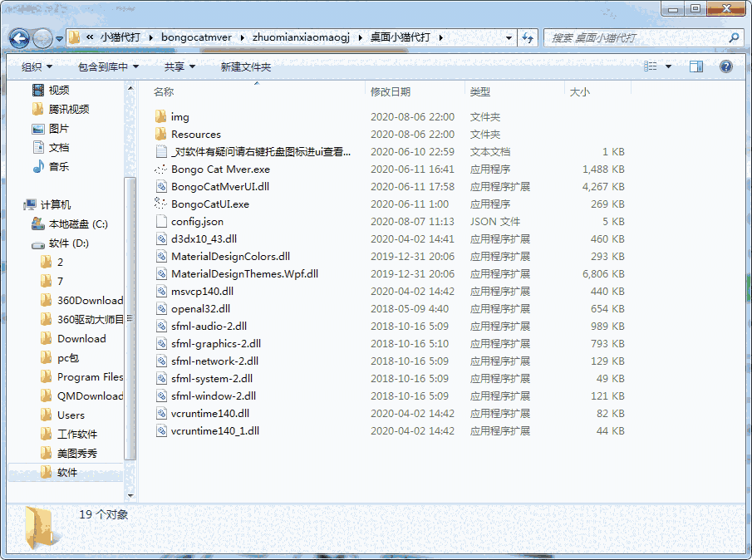This screenshot has width=752, height=560.
Task: Select vcruntime140.dll file name
Action: (210, 413)
